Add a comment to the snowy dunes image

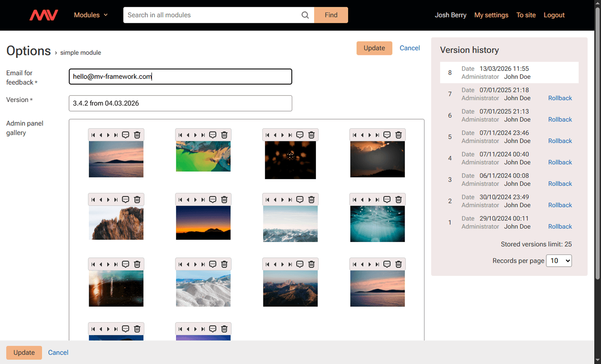pos(213,264)
